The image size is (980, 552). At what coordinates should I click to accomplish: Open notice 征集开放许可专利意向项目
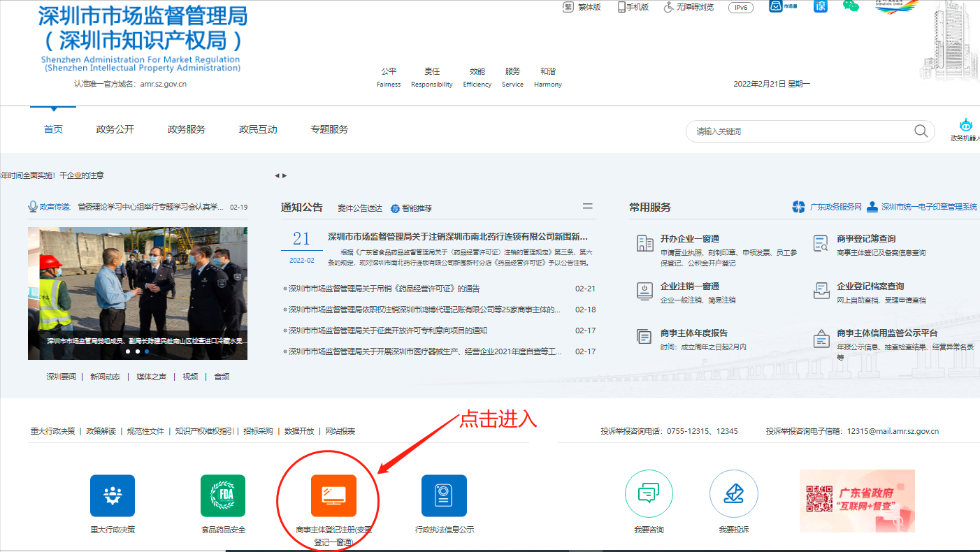pyautogui.click(x=387, y=331)
